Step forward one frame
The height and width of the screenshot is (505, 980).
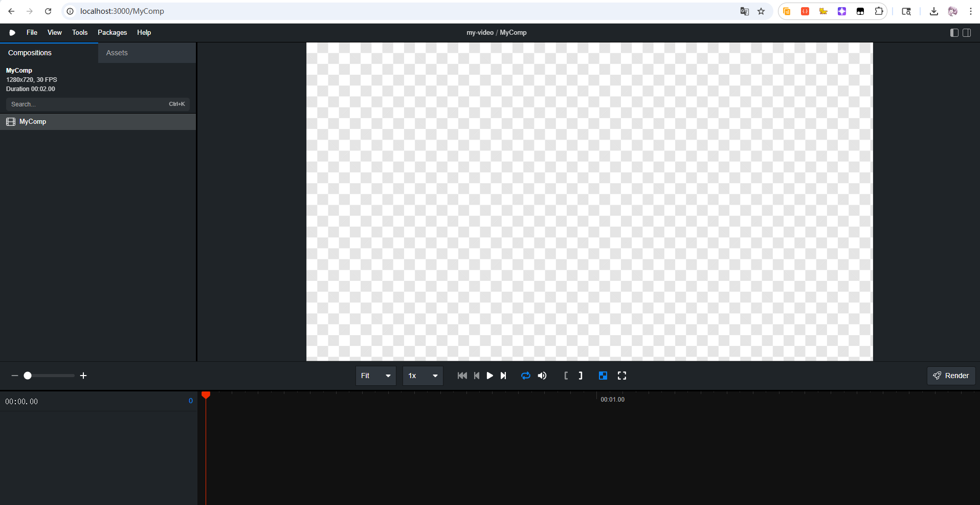point(503,376)
